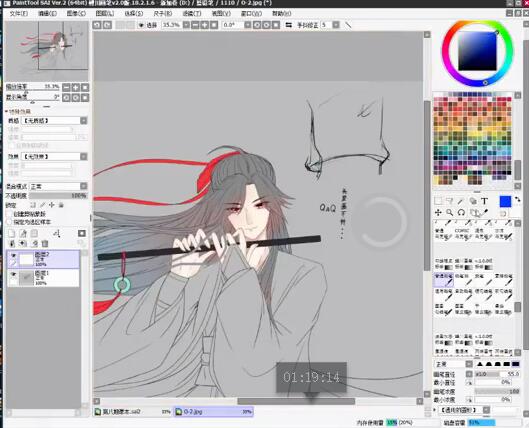Delete the selected layer with trash icon
The height and width of the screenshot is (428, 529).
coord(45,244)
